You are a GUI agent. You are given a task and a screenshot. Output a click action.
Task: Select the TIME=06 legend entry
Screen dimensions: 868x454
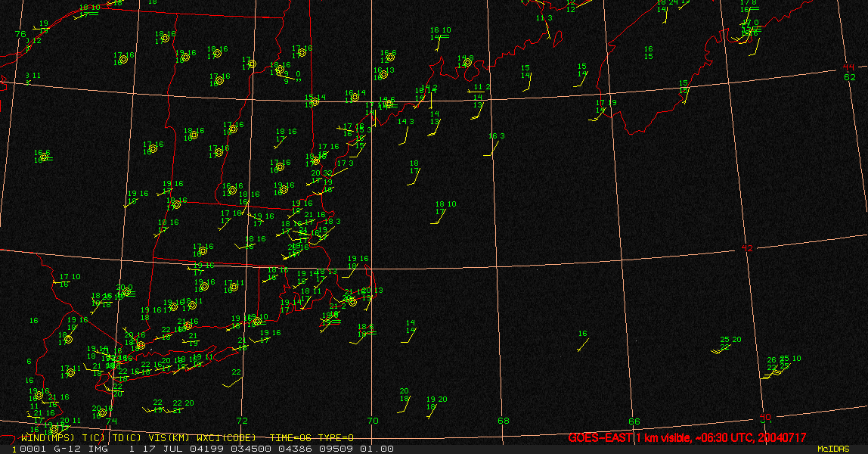point(290,438)
